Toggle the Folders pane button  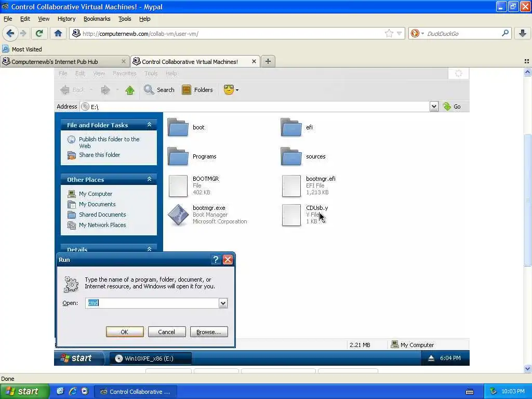[x=197, y=90]
